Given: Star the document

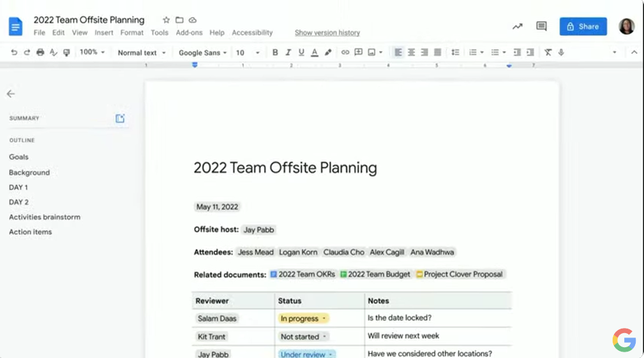Looking at the screenshot, I should pyautogui.click(x=166, y=20).
